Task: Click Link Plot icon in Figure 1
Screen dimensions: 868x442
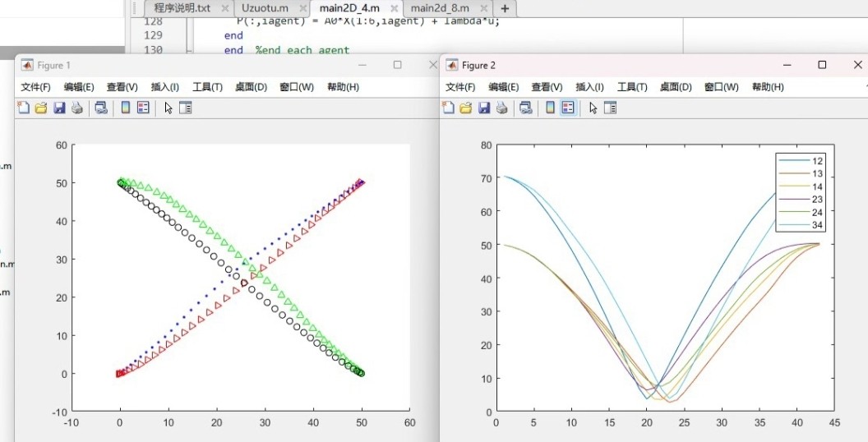Action: pyautogui.click(x=101, y=108)
